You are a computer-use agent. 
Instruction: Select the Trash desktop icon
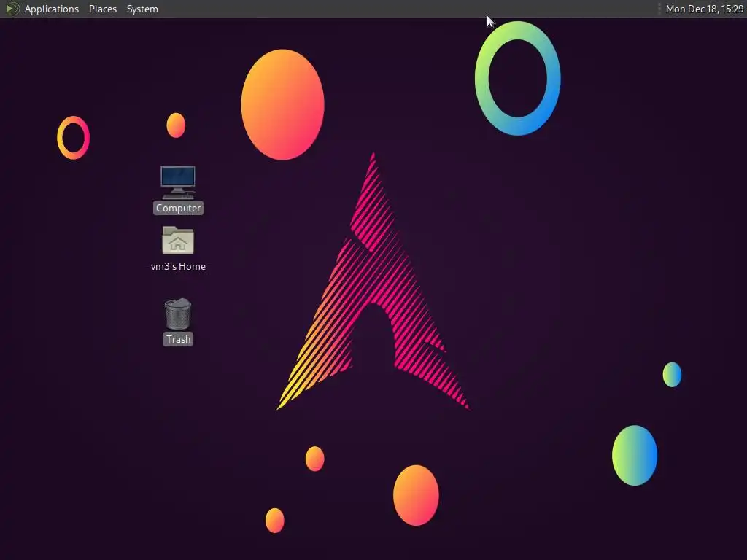[178, 314]
